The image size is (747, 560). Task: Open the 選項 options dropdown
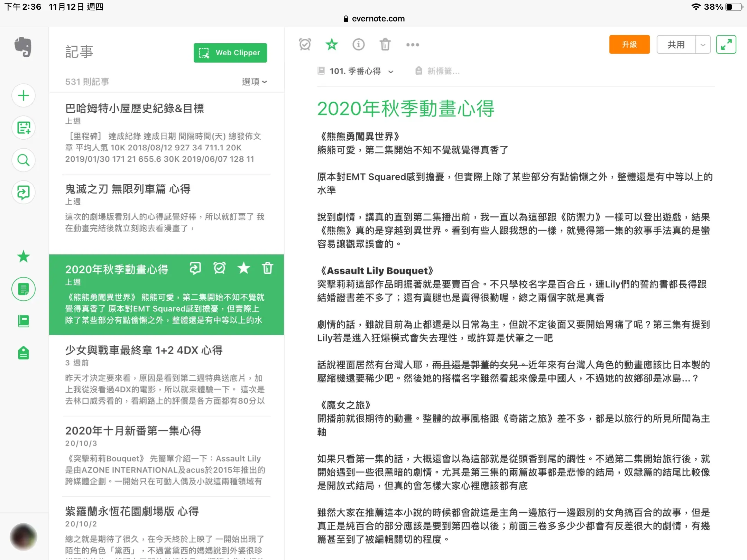click(x=254, y=82)
